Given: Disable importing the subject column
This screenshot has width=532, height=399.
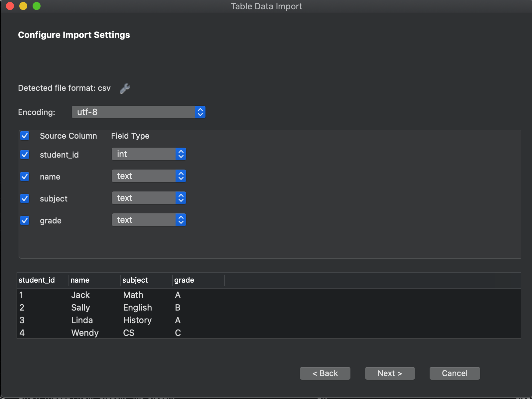Looking at the screenshot, I should (x=25, y=199).
